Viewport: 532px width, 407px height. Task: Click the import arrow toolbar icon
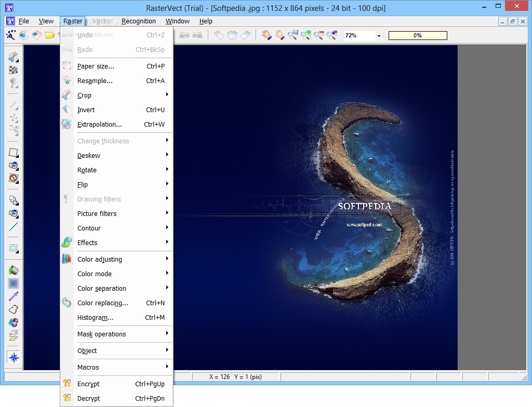pos(37,35)
